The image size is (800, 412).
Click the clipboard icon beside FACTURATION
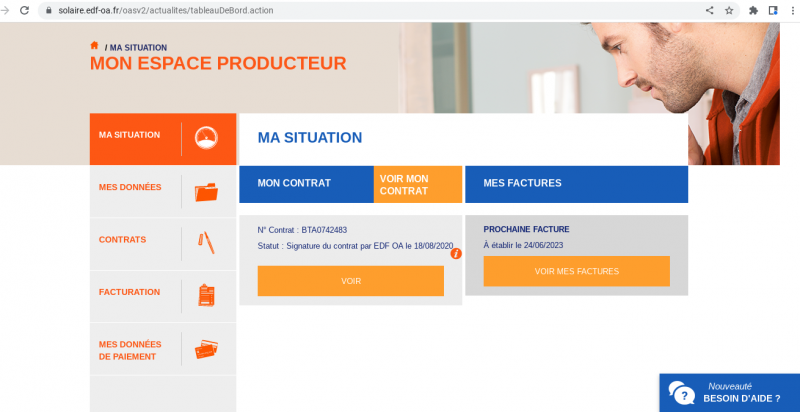pyautogui.click(x=207, y=295)
